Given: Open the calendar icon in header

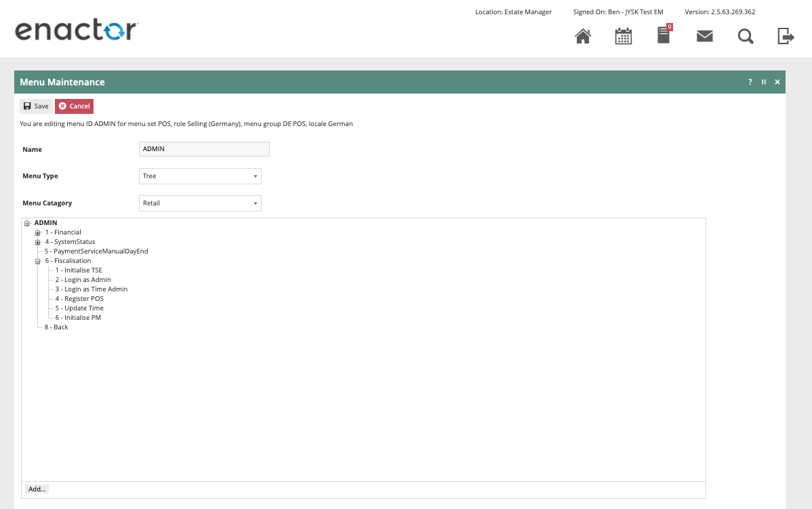Looking at the screenshot, I should click(x=623, y=36).
